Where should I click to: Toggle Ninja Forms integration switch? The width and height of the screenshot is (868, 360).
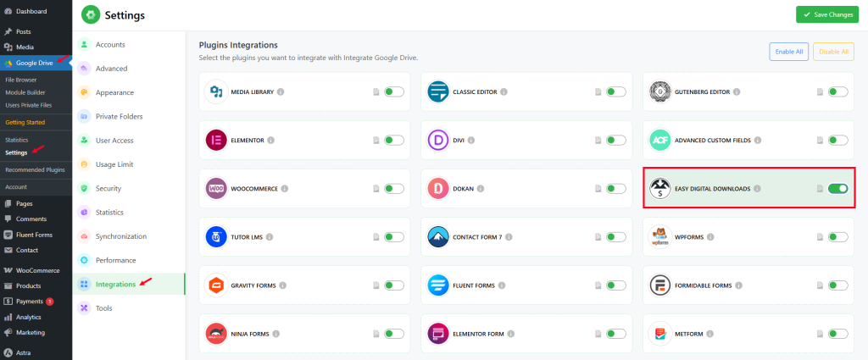[394, 334]
